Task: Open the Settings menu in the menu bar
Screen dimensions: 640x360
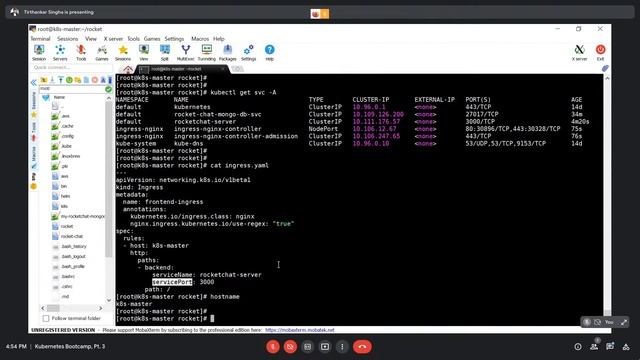Action: coord(174,39)
